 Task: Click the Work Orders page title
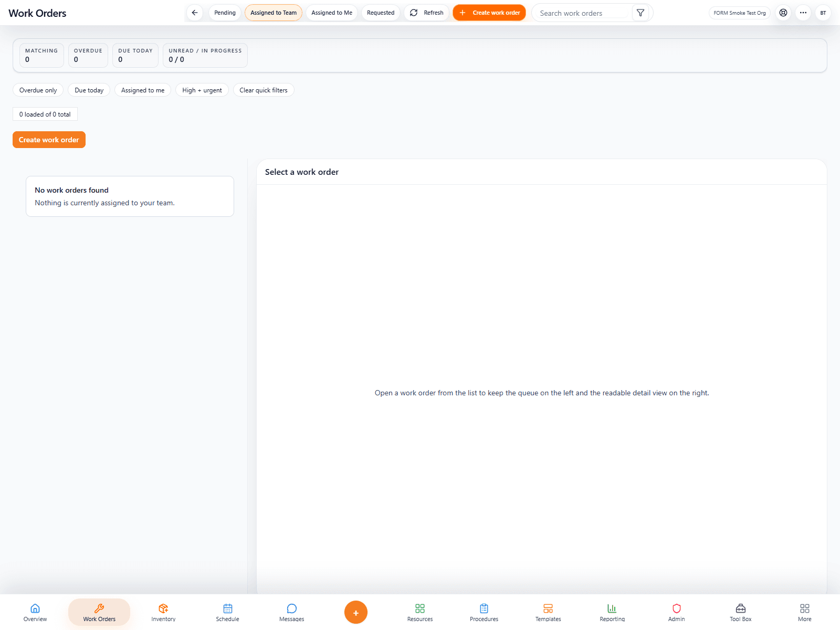pos(37,13)
